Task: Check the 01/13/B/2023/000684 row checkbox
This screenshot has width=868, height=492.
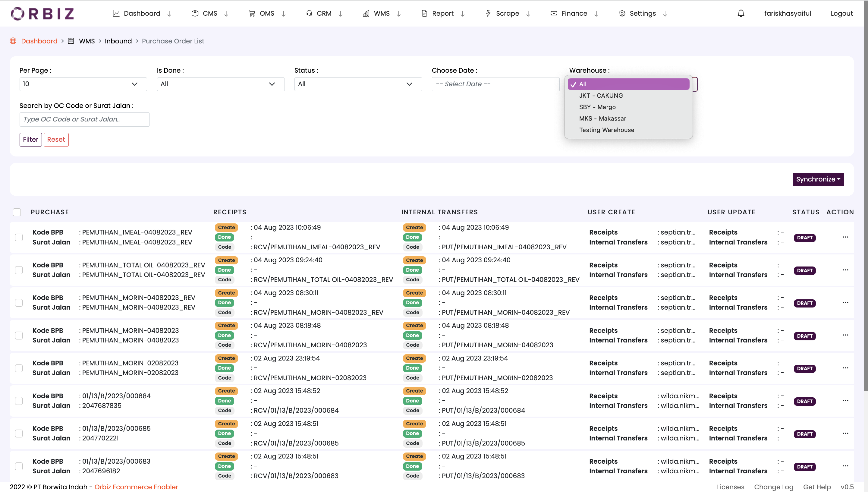Action: click(19, 401)
